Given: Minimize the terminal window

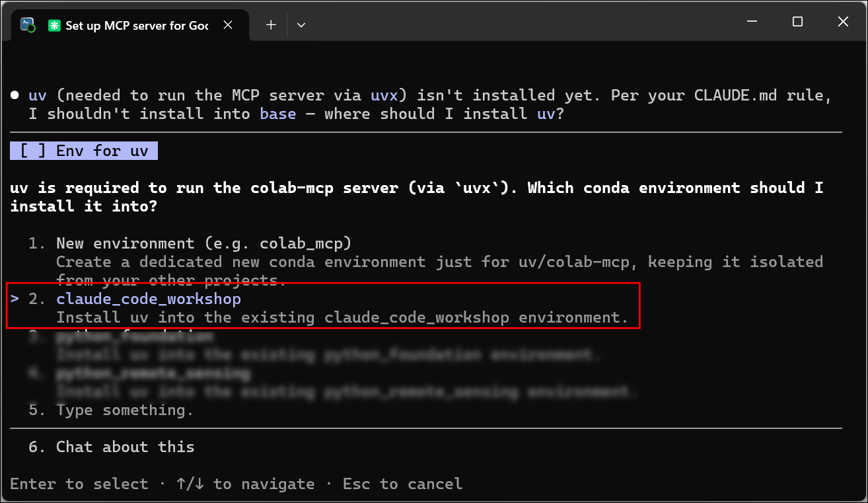Looking at the screenshot, I should [752, 22].
